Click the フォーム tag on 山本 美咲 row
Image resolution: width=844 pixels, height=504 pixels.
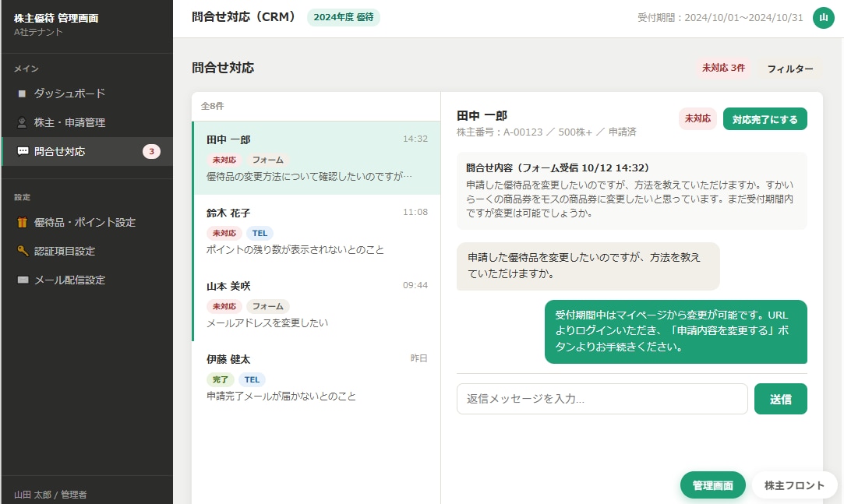click(267, 307)
